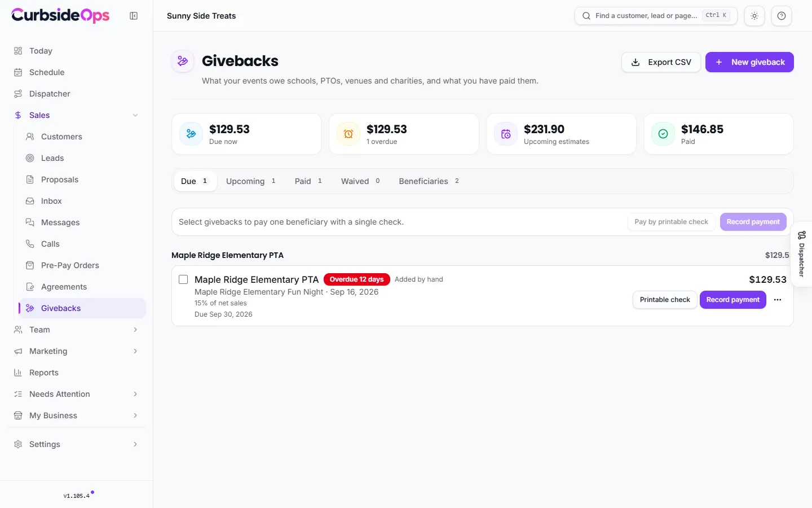This screenshot has width=812, height=508.
Task: Switch to the Waived tab
Action: [x=361, y=181]
